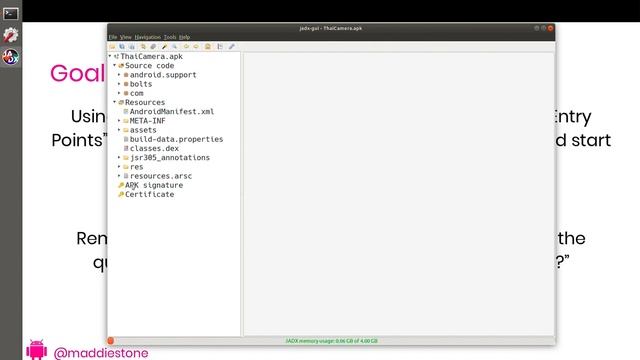This screenshot has width=640, height=360.
Task: Open classes.dex in the tree
Action: [154, 148]
